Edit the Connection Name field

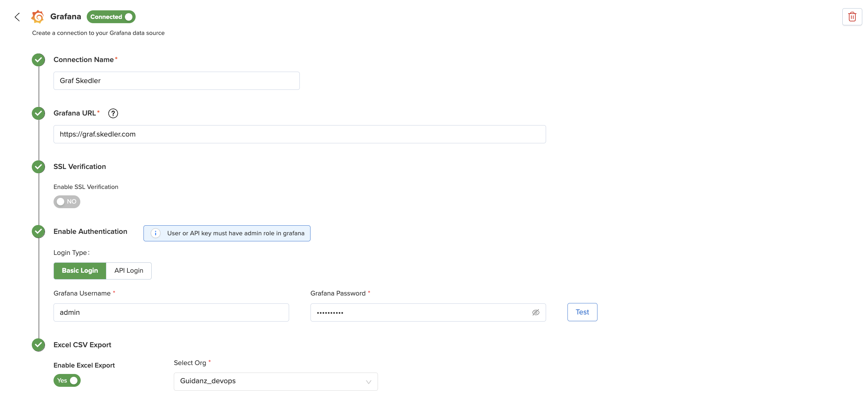177,81
